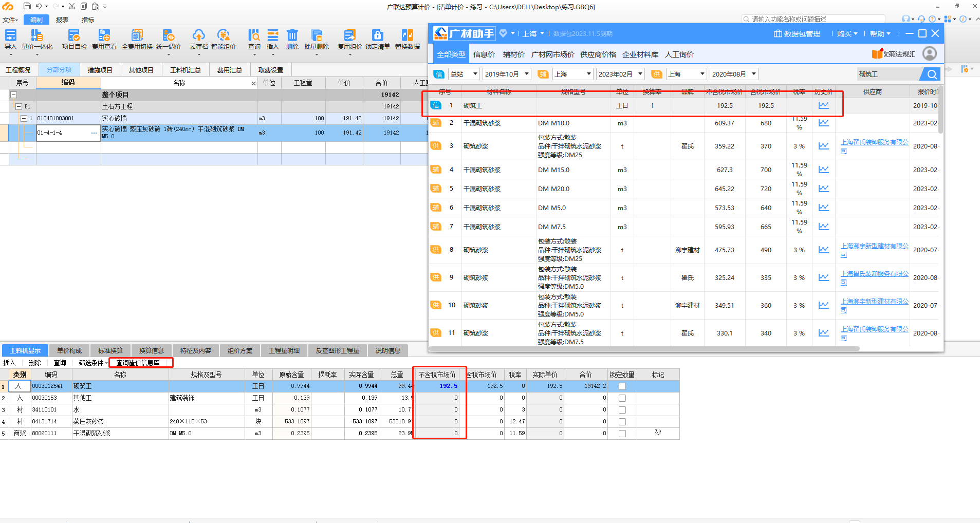Collapse the B1 土石方工程 node
Viewport: 980px width, 523px height.
(x=19, y=107)
